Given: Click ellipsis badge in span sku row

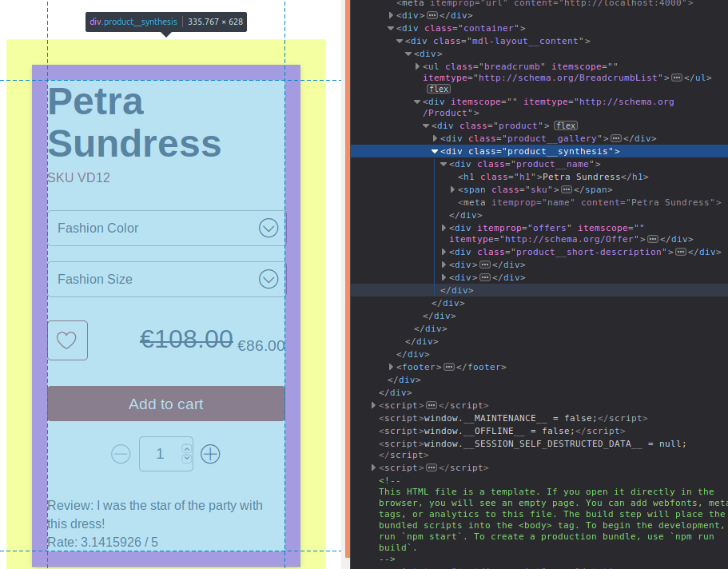Looking at the screenshot, I should (567, 189).
